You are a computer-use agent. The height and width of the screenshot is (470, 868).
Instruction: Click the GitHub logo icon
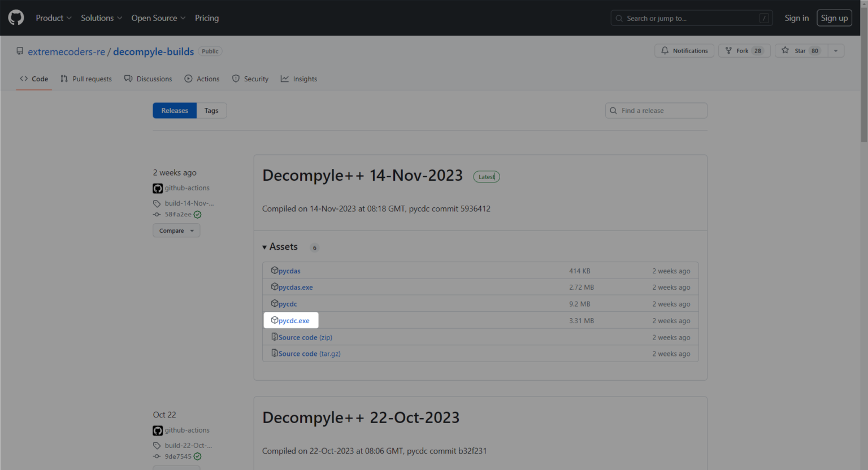pos(16,18)
